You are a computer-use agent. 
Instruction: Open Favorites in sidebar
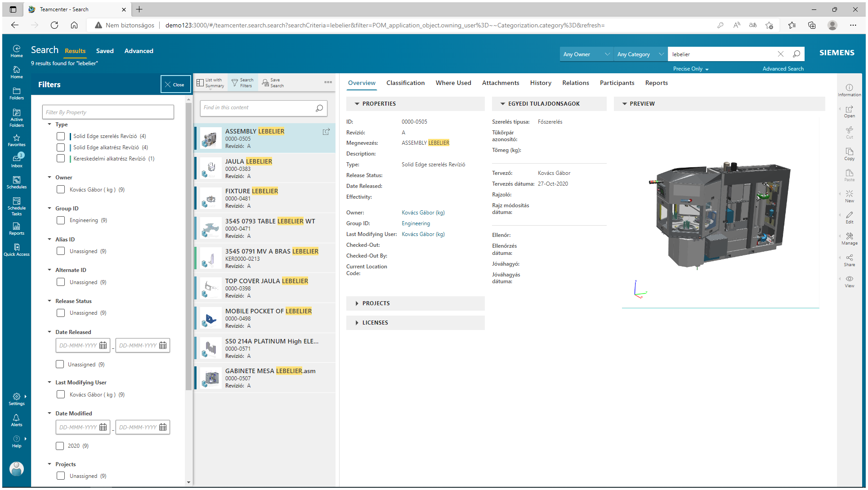point(17,140)
